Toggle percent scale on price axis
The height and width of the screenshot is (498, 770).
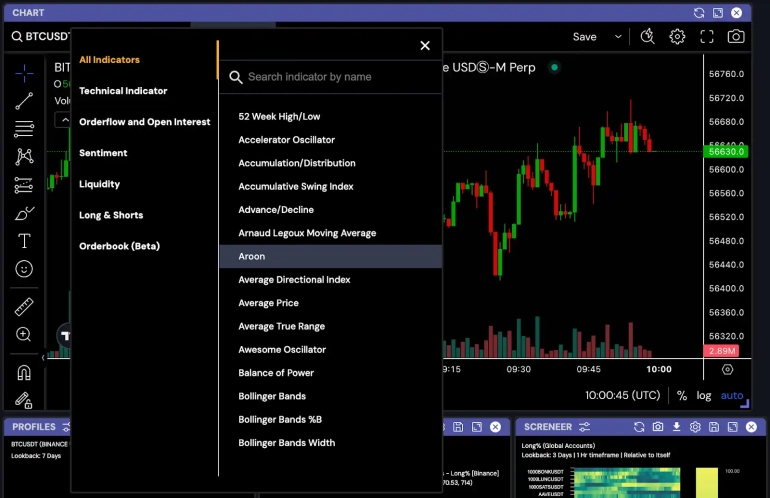click(682, 395)
